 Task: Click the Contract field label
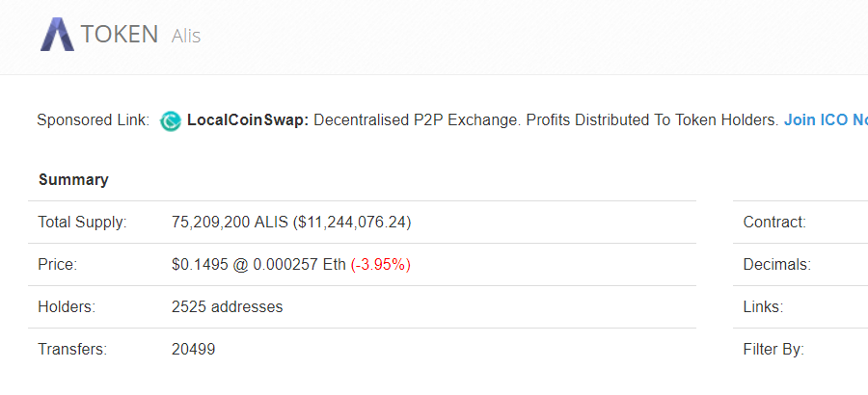click(773, 222)
